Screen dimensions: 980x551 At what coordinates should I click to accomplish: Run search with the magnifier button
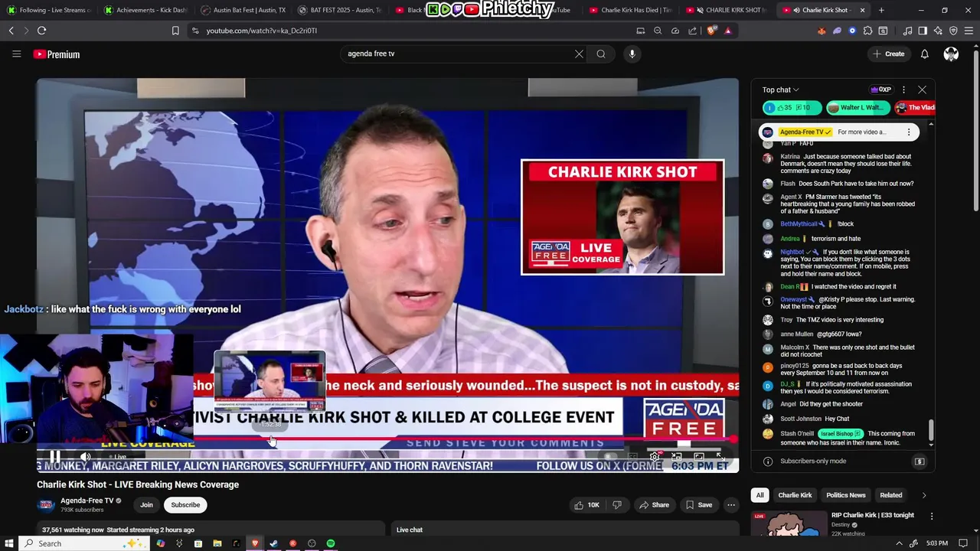tap(601, 54)
